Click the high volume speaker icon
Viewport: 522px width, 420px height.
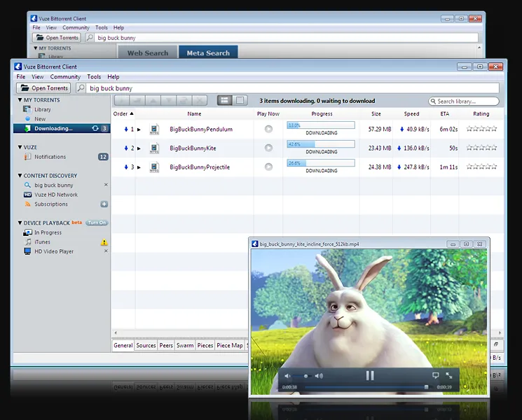319,376
